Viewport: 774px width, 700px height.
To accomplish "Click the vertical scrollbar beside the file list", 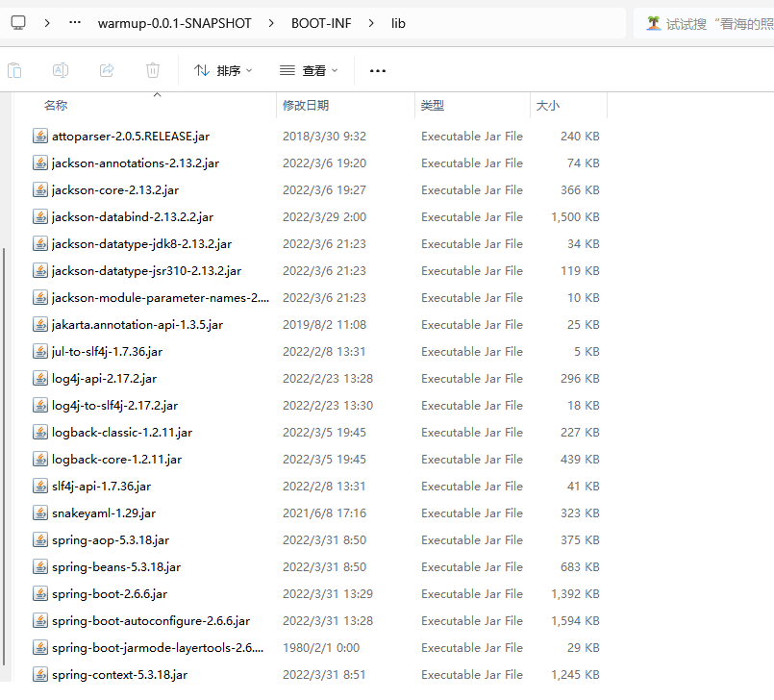I will (4, 457).
